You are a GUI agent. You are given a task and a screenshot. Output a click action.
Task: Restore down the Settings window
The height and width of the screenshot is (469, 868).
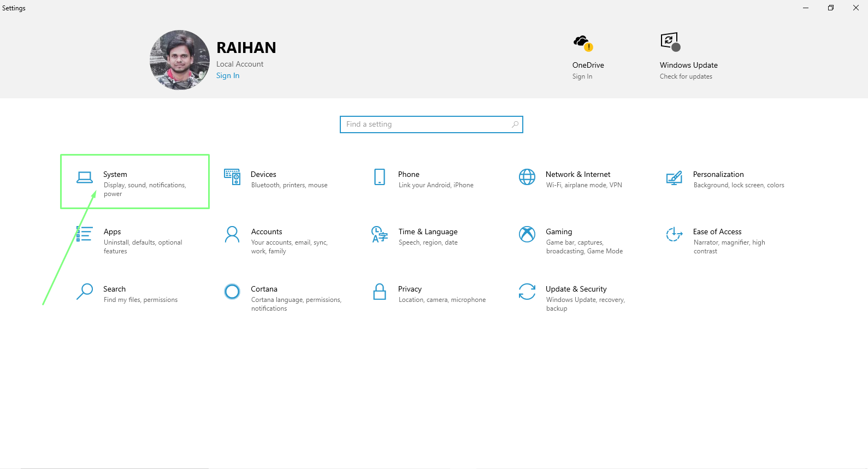click(830, 8)
